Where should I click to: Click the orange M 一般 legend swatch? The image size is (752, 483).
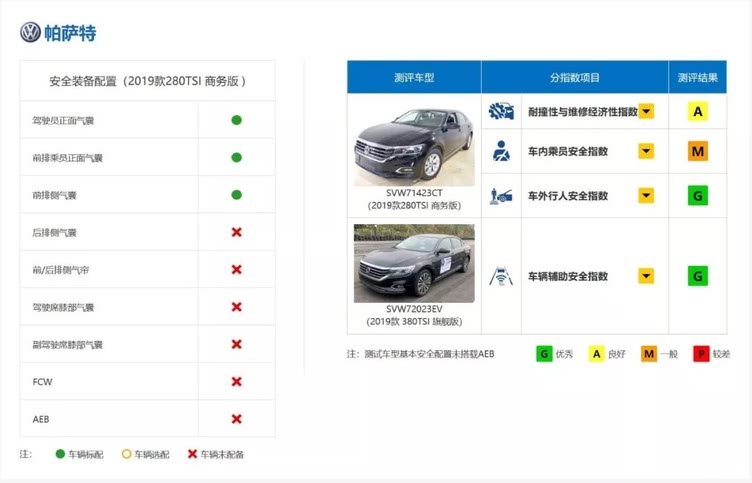point(649,354)
